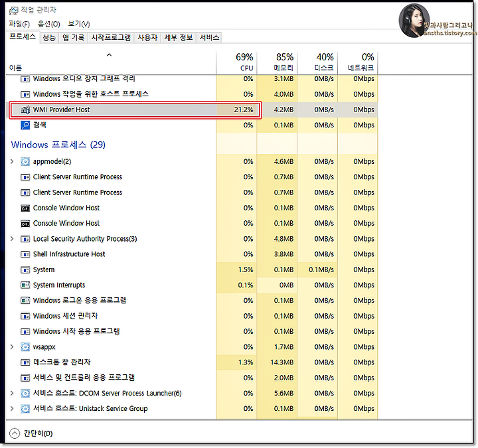
Task: Expand the Local Security Authority Process(3) group
Action: click(12, 239)
